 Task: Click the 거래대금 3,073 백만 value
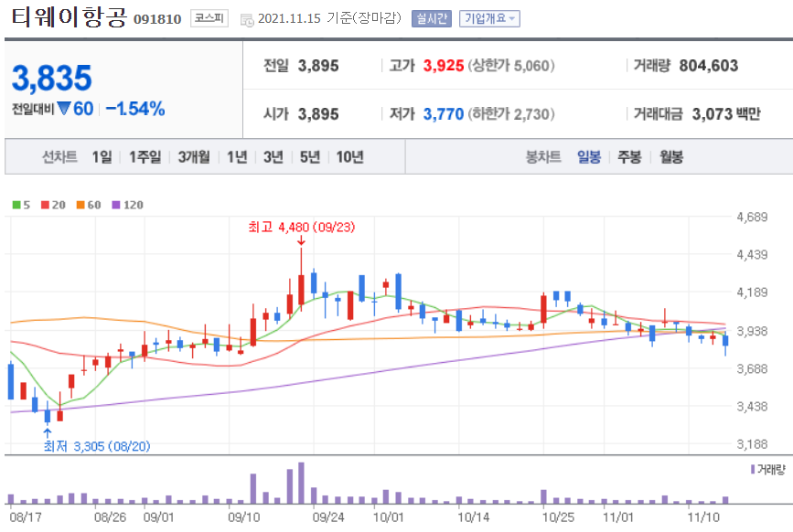(x=726, y=114)
